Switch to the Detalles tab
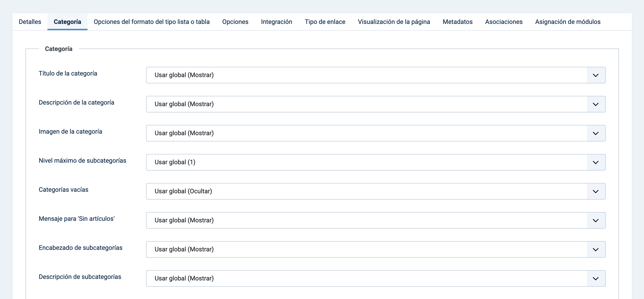 tap(30, 22)
